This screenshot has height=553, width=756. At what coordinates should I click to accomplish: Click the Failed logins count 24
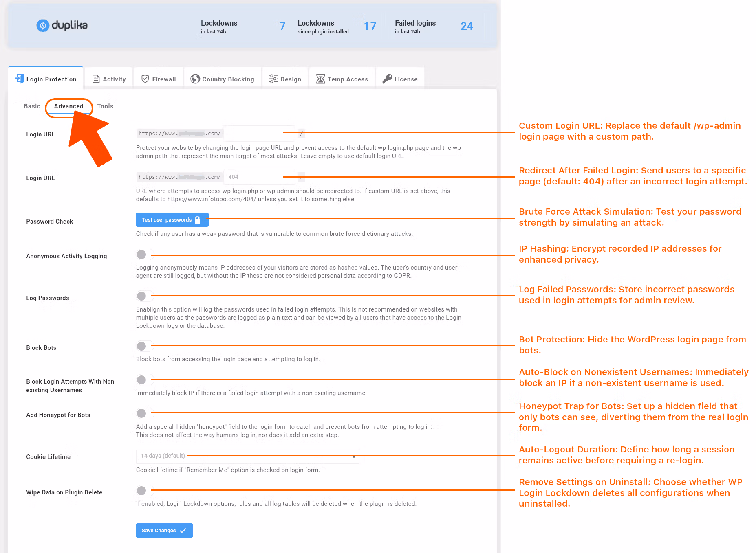coord(467,26)
